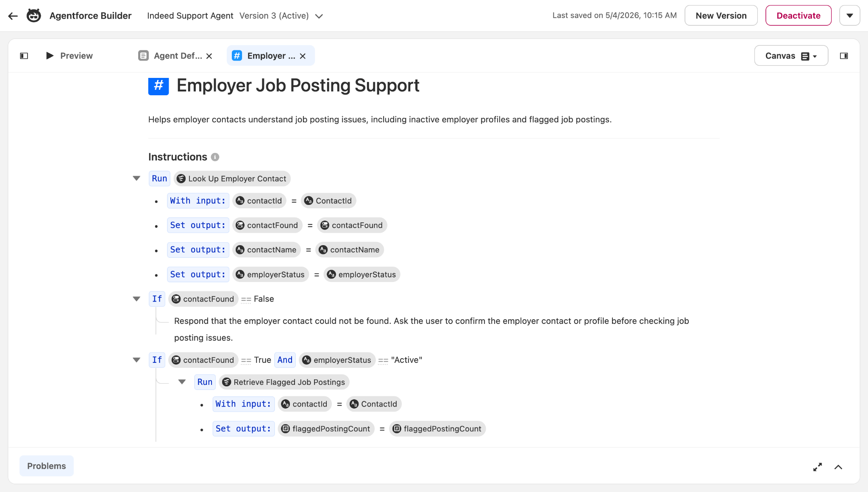Start the Preview with the play icon
The image size is (868, 492).
point(50,56)
